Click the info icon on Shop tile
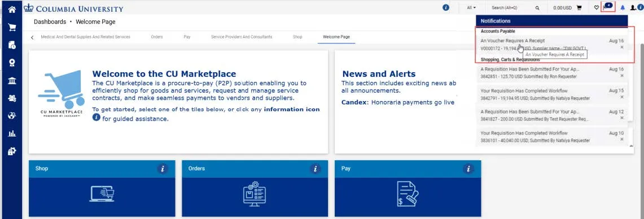 click(x=163, y=168)
